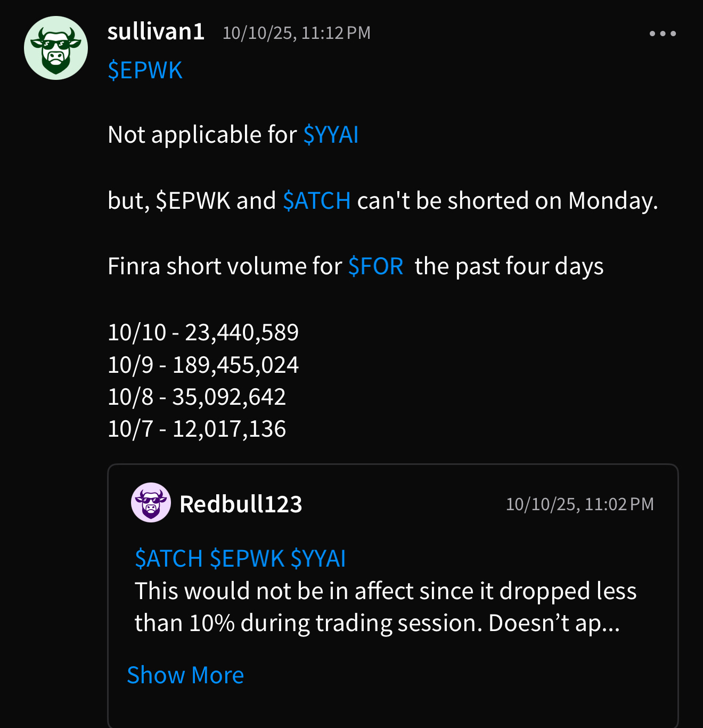This screenshot has height=728, width=703.
Task: Open the $ATCH cashtag in Redbull123's quote
Action: 169,559
